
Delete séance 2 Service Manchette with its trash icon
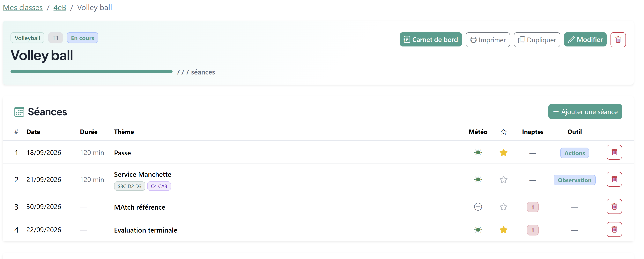pyautogui.click(x=614, y=179)
